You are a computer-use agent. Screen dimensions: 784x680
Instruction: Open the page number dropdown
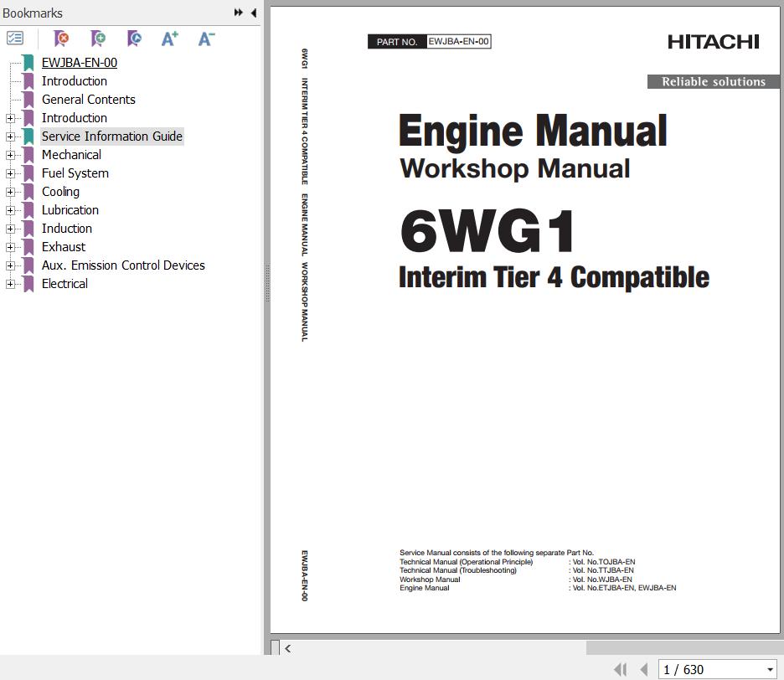770,670
